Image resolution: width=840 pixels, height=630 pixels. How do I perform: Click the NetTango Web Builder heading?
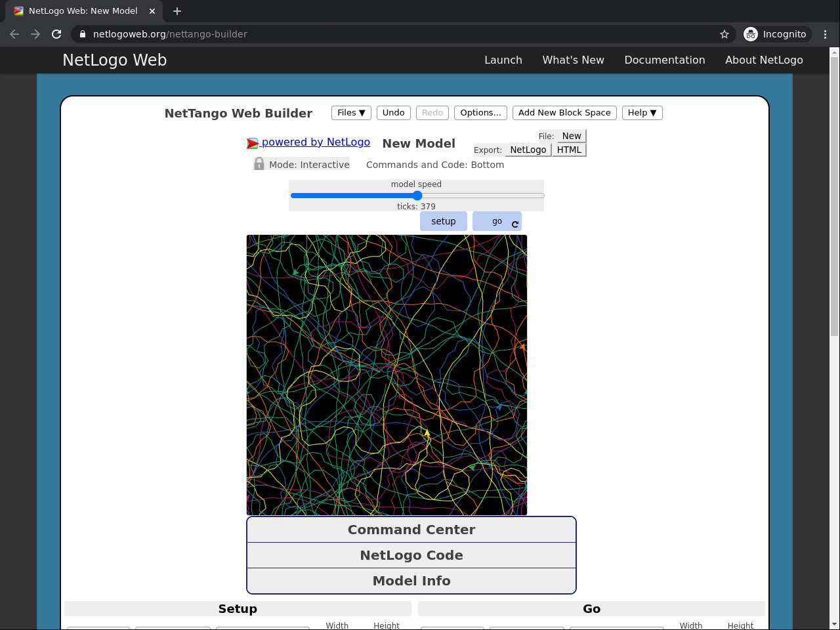(238, 113)
